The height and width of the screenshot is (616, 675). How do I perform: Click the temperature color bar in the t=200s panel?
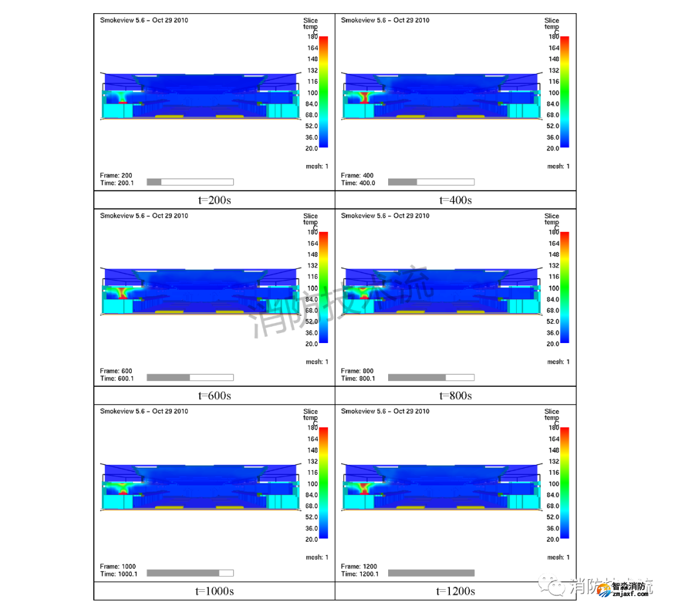pos(322,92)
